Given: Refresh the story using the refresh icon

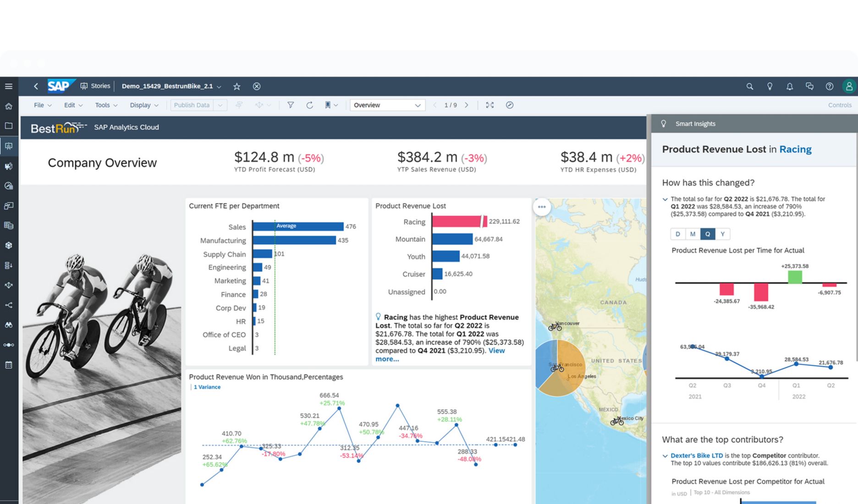Looking at the screenshot, I should [310, 105].
